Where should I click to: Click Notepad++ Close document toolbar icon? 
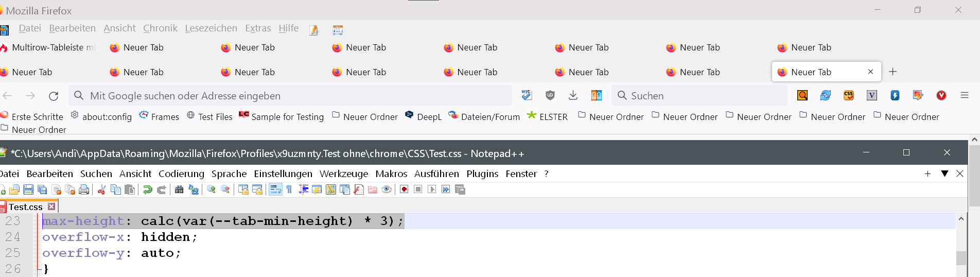pos(57,189)
